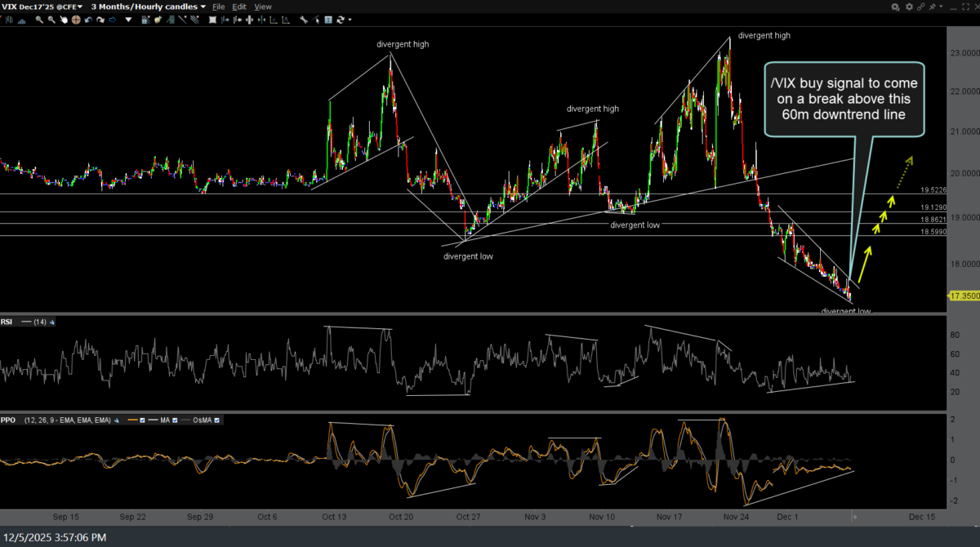The width and height of the screenshot is (980, 547).
Task: Select the text annotation 'T' tool
Action: (327, 20)
